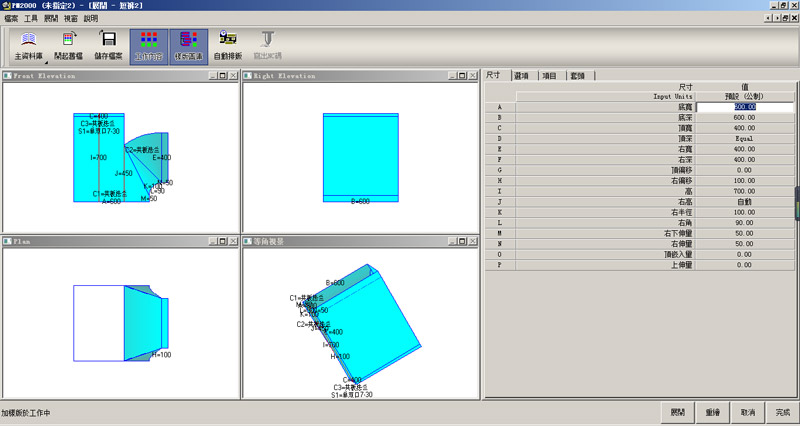Image resolution: width=800 pixels, height=426 pixels.
Task: Click the Front Elevation window icon
Action: [x=7, y=76]
